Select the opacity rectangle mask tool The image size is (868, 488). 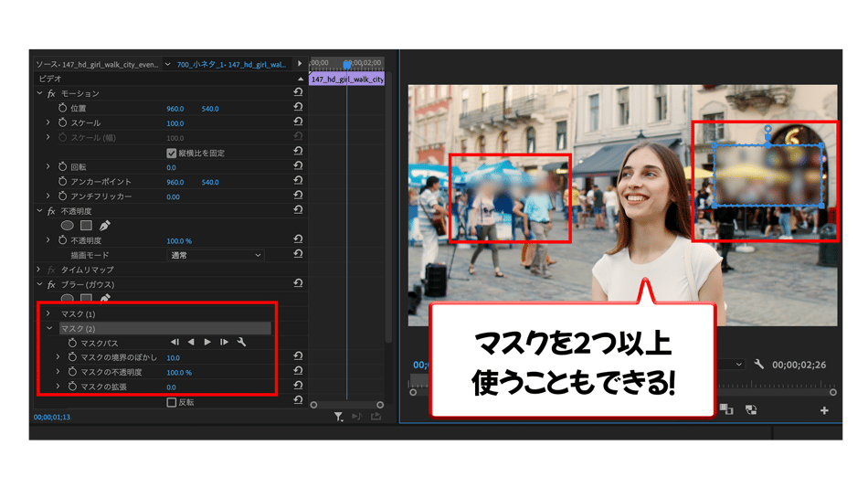(86, 226)
